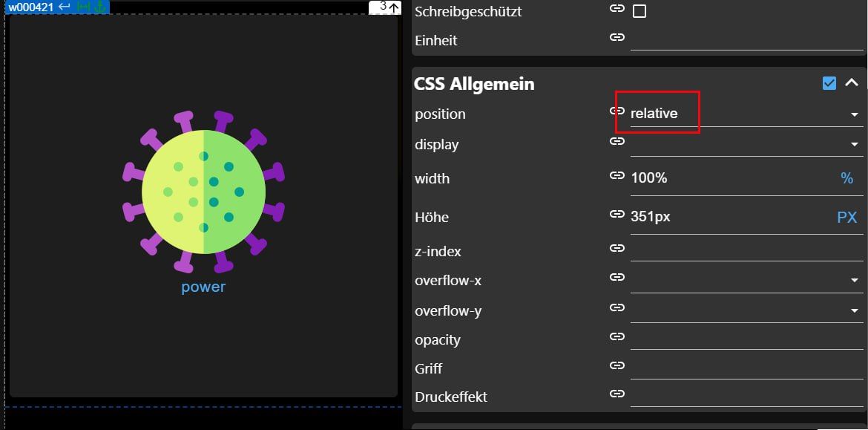
Task: Focus the Einheit input field
Action: pyautogui.click(x=747, y=39)
